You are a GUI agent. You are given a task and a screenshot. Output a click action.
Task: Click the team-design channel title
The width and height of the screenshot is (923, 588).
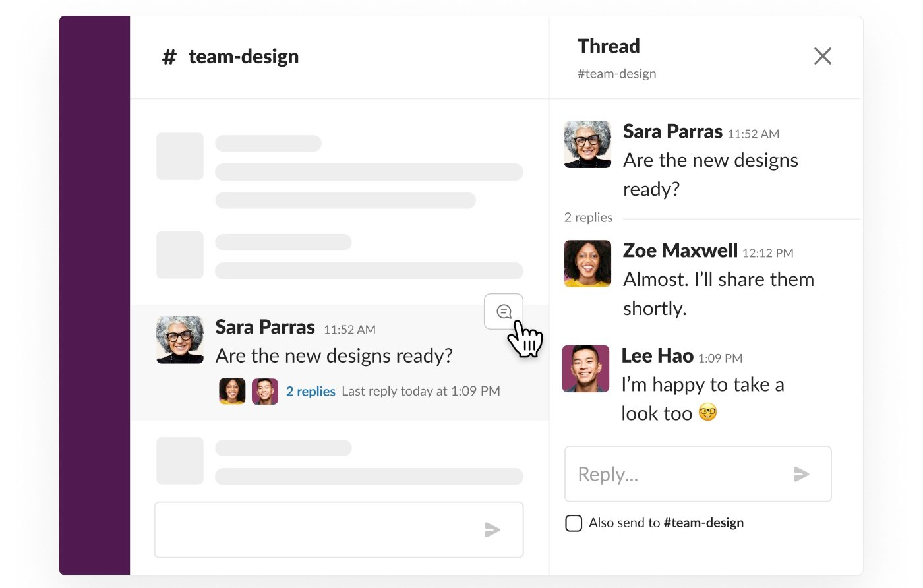tap(243, 57)
